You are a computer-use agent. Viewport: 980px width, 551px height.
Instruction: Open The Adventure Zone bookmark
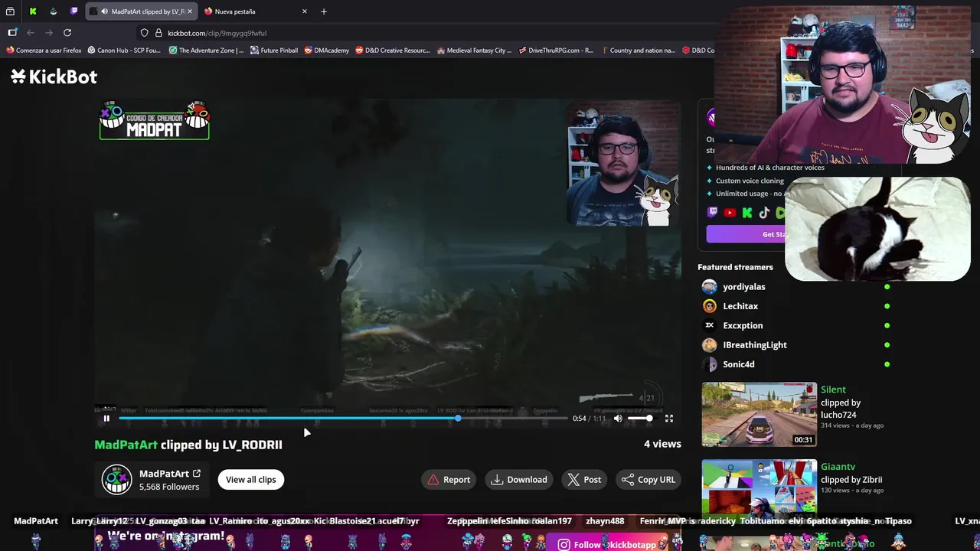[206, 51]
